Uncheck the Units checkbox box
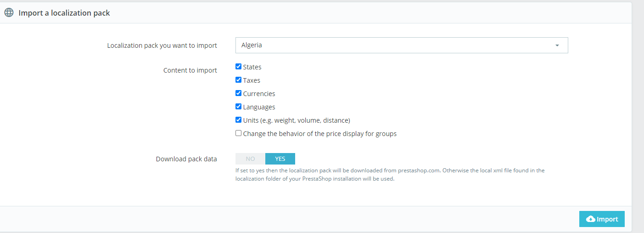The image size is (644, 233). pyautogui.click(x=238, y=120)
